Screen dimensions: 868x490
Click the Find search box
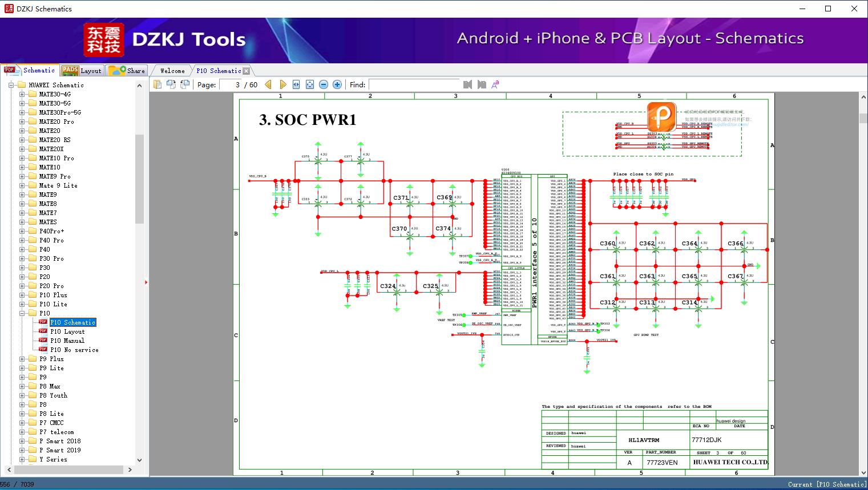pos(414,84)
